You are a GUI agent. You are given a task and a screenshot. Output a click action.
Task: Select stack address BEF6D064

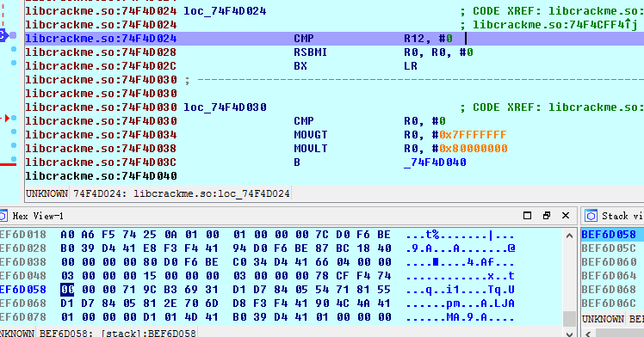click(x=609, y=276)
